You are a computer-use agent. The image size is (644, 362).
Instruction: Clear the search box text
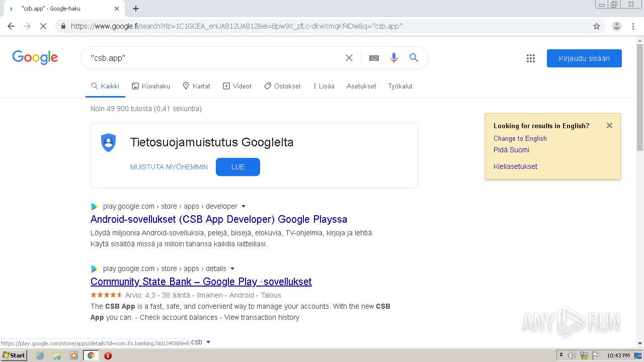tap(349, 58)
